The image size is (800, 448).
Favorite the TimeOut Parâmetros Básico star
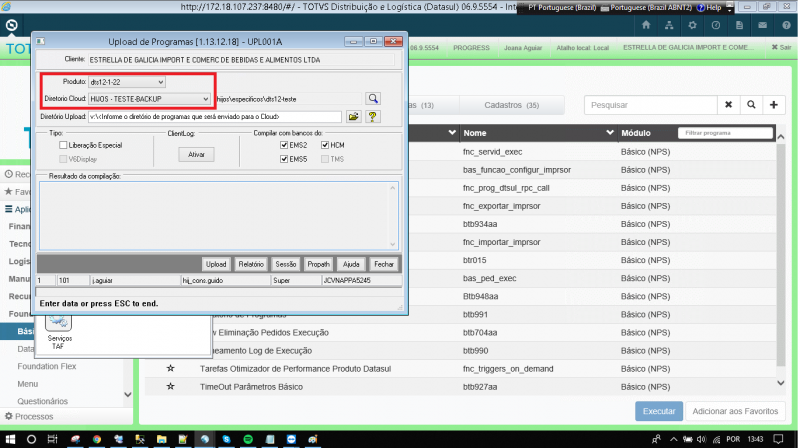coord(170,386)
